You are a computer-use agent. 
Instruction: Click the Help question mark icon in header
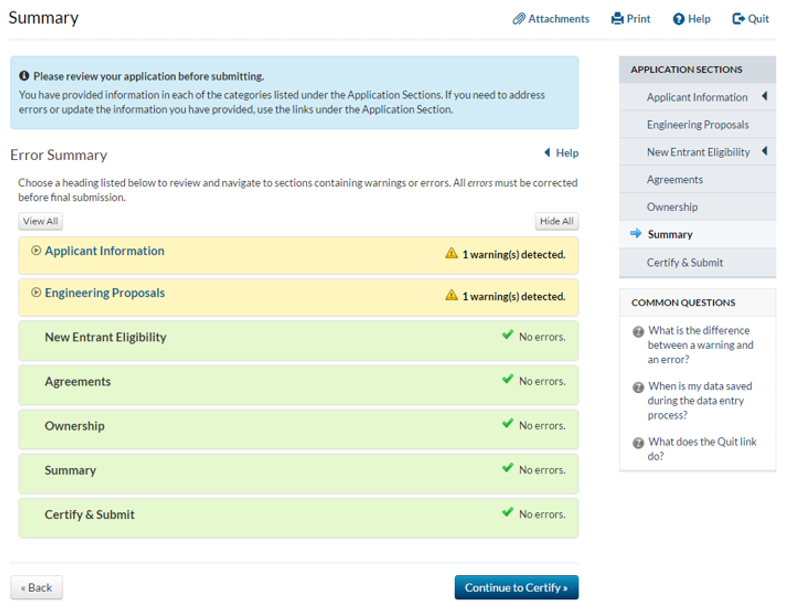coord(678,19)
